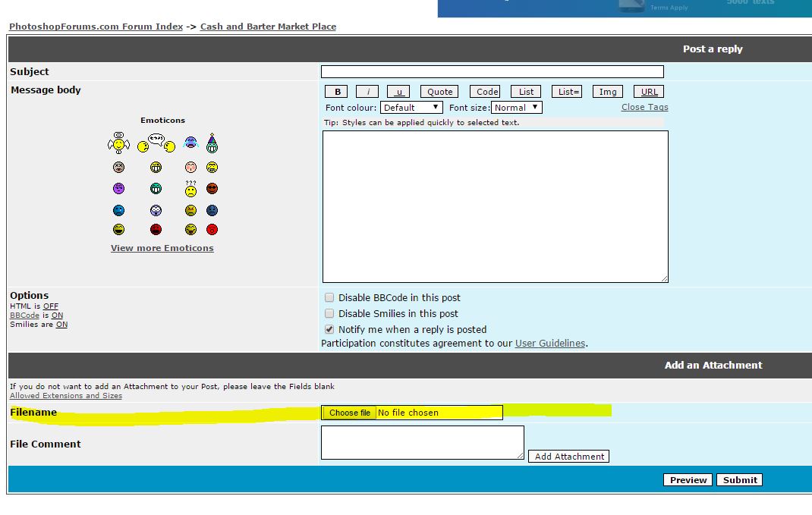This screenshot has height=515, width=812.
Task: Insert the brown sunglasses emoticon
Action: (212, 189)
